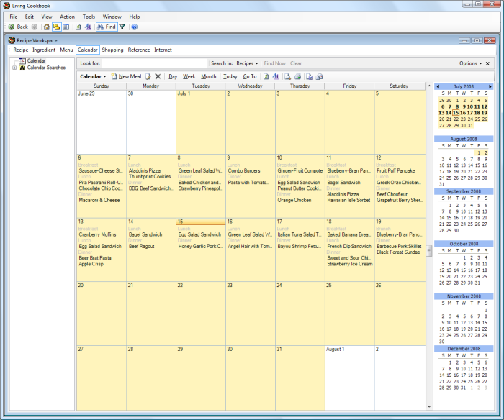
Task: Click the Look for input field
Action: click(155, 63)
